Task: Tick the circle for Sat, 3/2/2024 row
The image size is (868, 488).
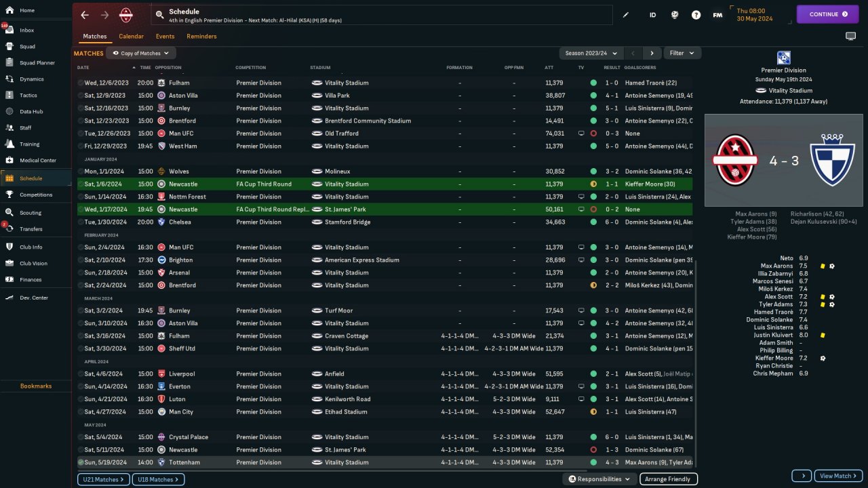Action: 81,310
